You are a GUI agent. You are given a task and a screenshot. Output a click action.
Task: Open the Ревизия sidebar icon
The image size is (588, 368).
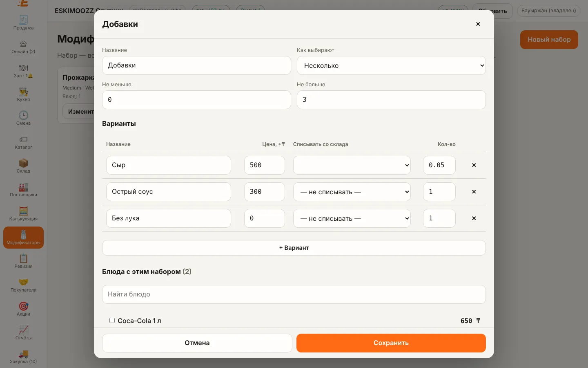click(x=23, y=261)
